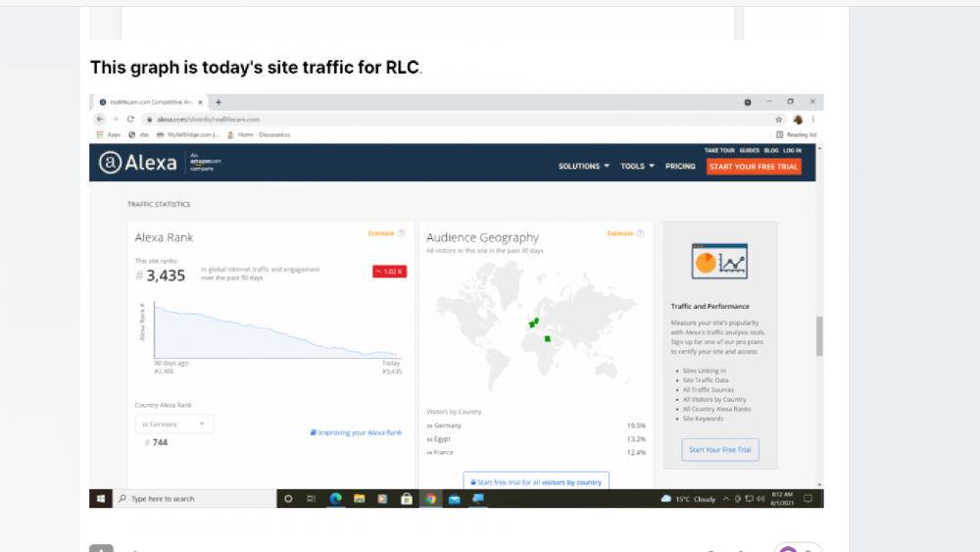Expand the SOLUTIONS menu
Image resolution: width=980 pixels, height=552 pixels.
(584, 167)
